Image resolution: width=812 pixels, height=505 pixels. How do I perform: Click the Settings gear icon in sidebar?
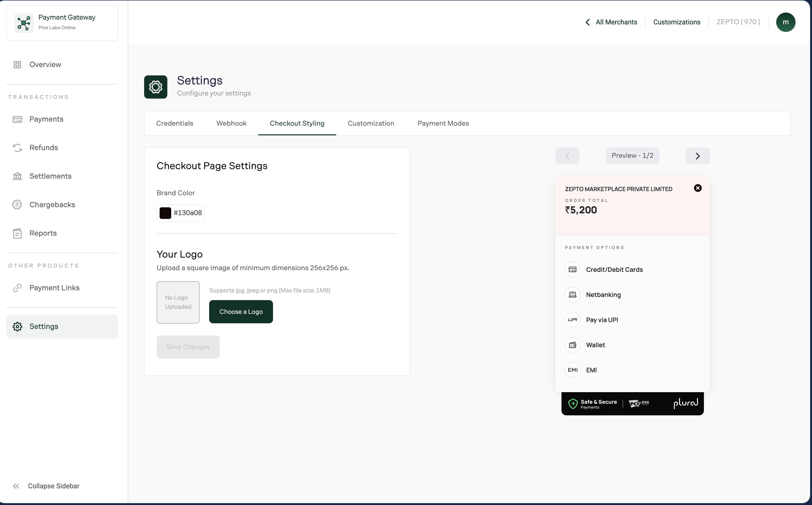click(17, 327)
